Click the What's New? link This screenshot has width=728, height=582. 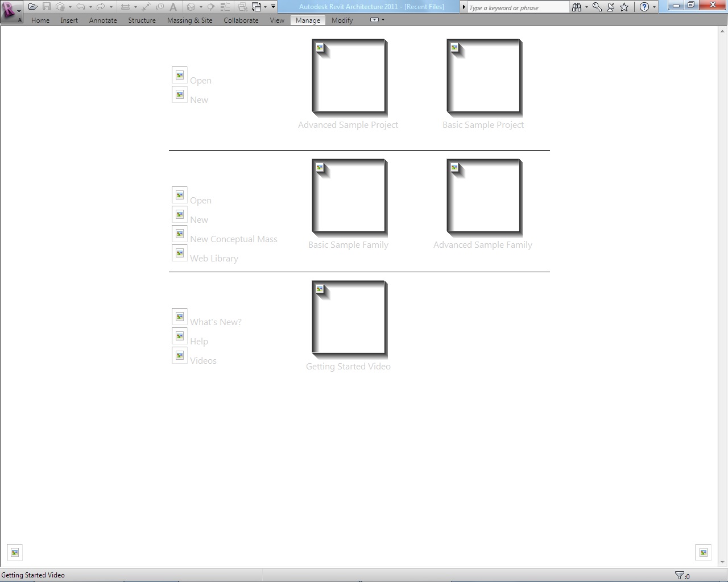(x=216, y=322)
